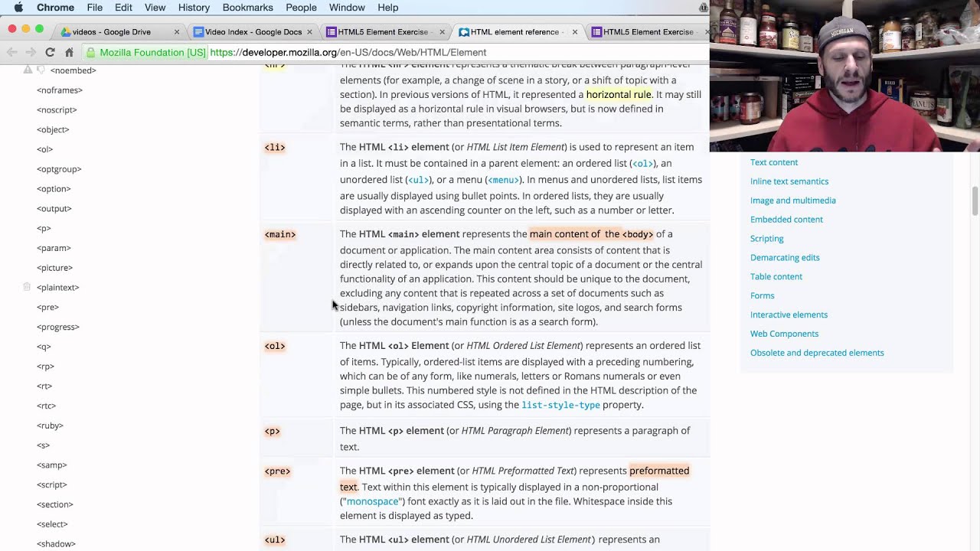Image resolution: width=980 pixels, height=551 pixels.
Task: Click the trash icon beside plaintext
Action: 27,287
